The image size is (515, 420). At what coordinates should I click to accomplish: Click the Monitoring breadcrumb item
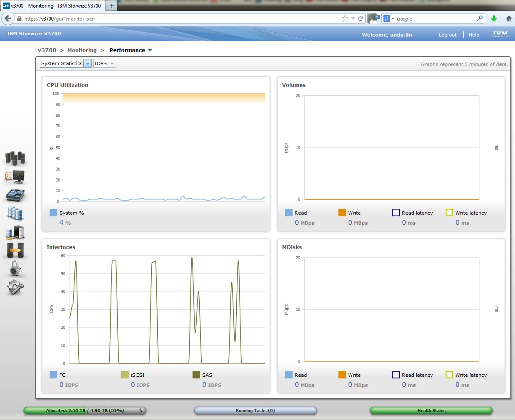click(x=82, y=50)
